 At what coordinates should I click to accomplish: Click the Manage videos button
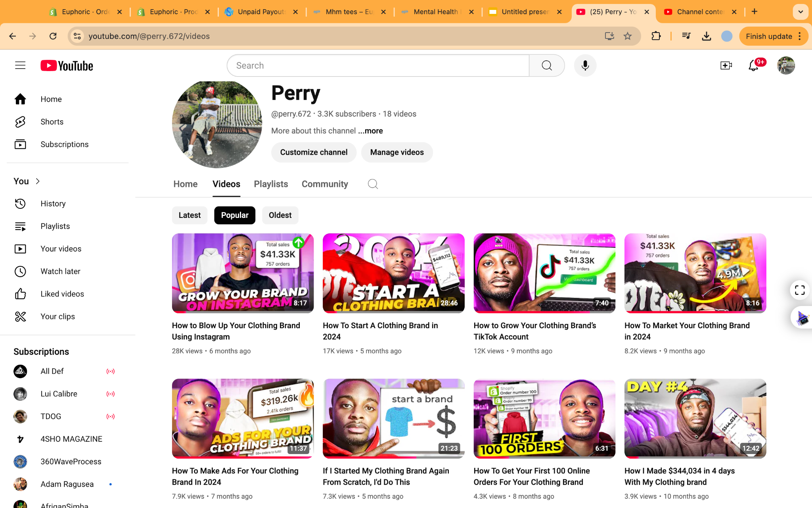pyautogui.click(x=397, y=152)
